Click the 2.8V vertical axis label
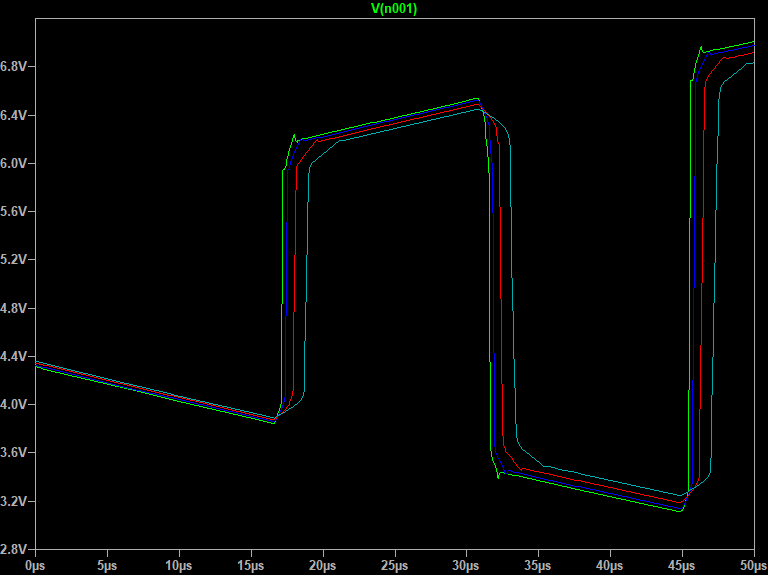Image resolution: width=768 pixels, height=575 pixels. pyautogui.click(x=13, y=549)
